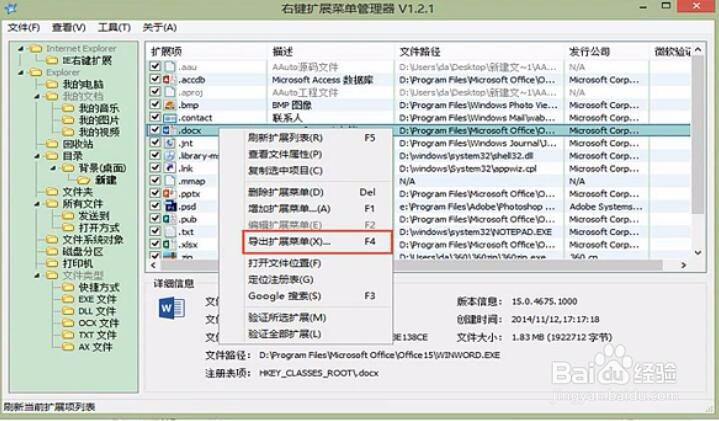Click the .pub Publisher file type icon
Screen dimensions: 719x421
(x=170, y=219)
